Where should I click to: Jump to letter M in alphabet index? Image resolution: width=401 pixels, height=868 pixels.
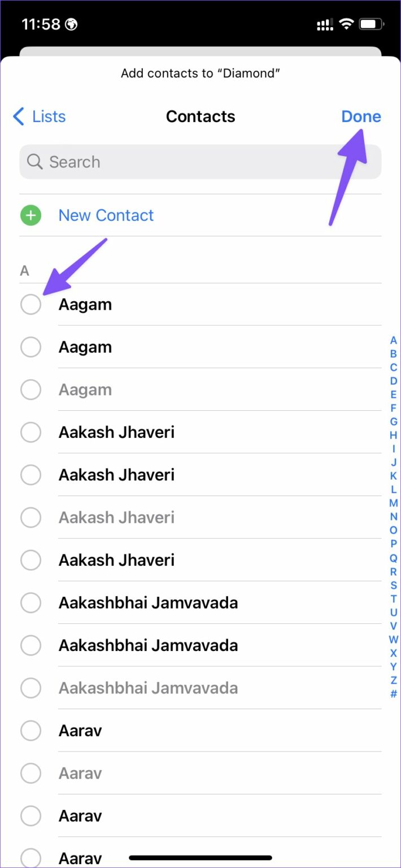pyautogui.click(x=393, y=503)
